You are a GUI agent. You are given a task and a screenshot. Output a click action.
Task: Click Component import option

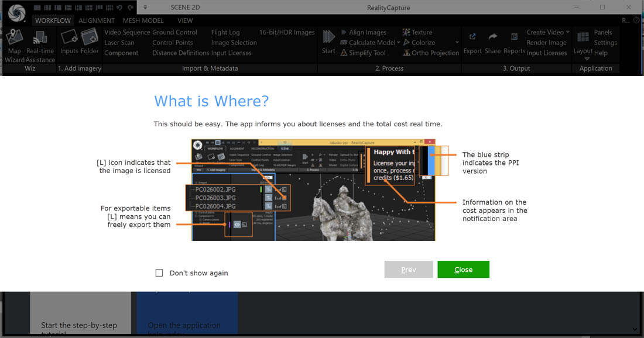click(121, 53)
